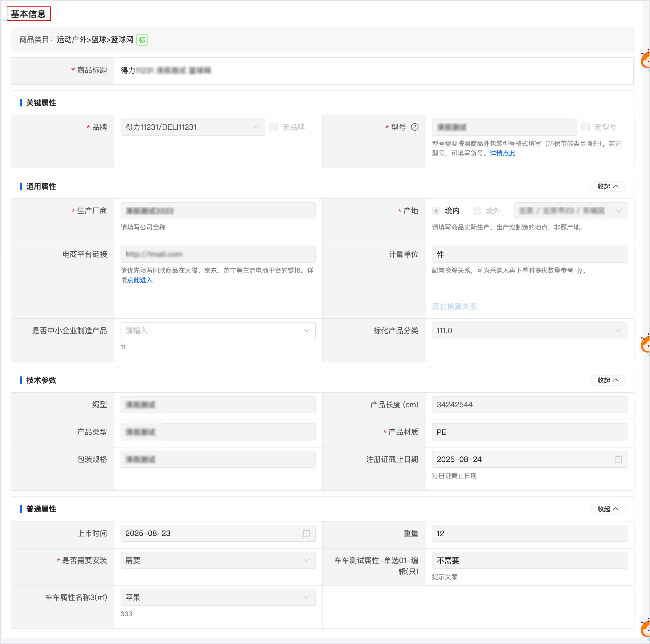Select the 境内 radio button
The width and height of the screenshot is (650, 644).
(436, 211)
